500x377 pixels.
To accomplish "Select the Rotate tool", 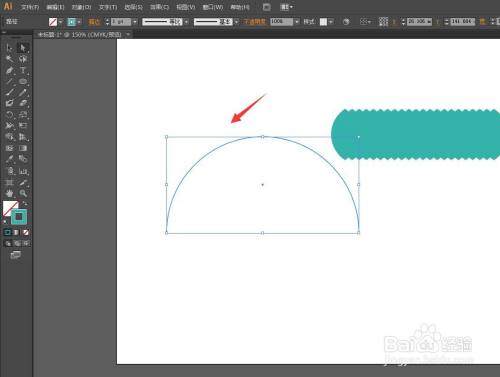I will [9, 115].
